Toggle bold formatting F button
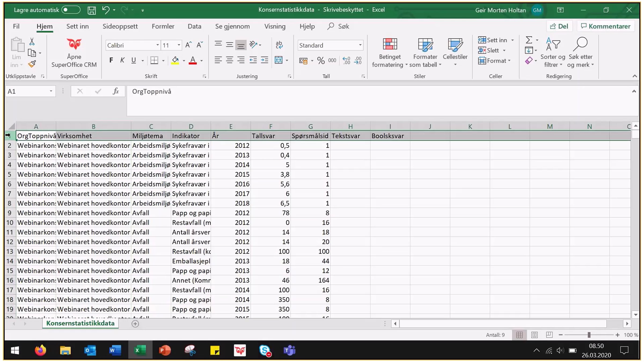Image resolution: width=644 pixels, height=362 pixels. pyautogui.click(x=111, y=60)
